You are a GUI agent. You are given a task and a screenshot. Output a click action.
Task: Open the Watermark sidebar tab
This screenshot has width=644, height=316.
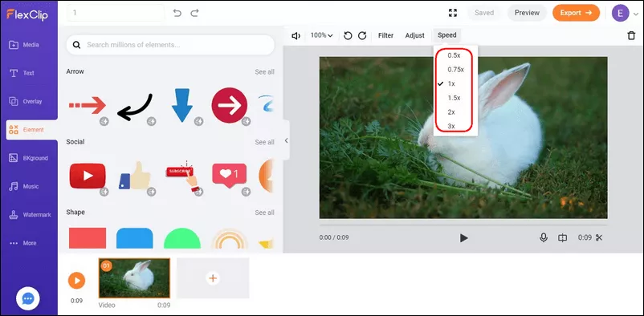point(29,215)
